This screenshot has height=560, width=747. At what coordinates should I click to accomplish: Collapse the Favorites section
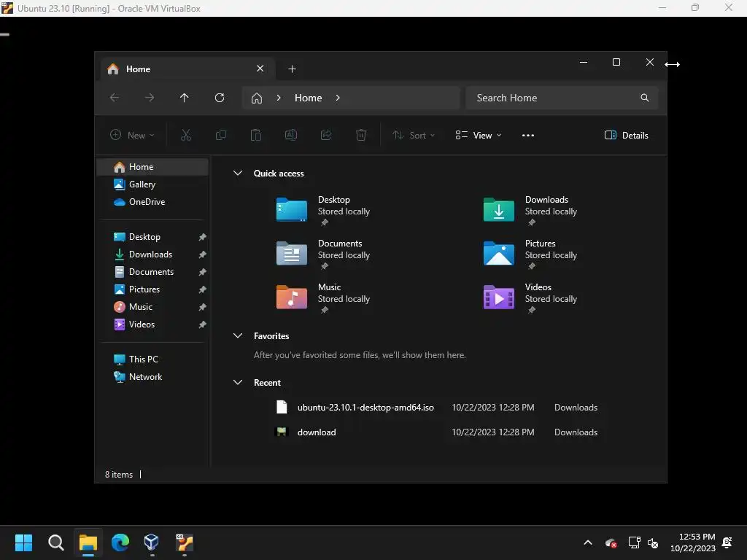point(238,335)
